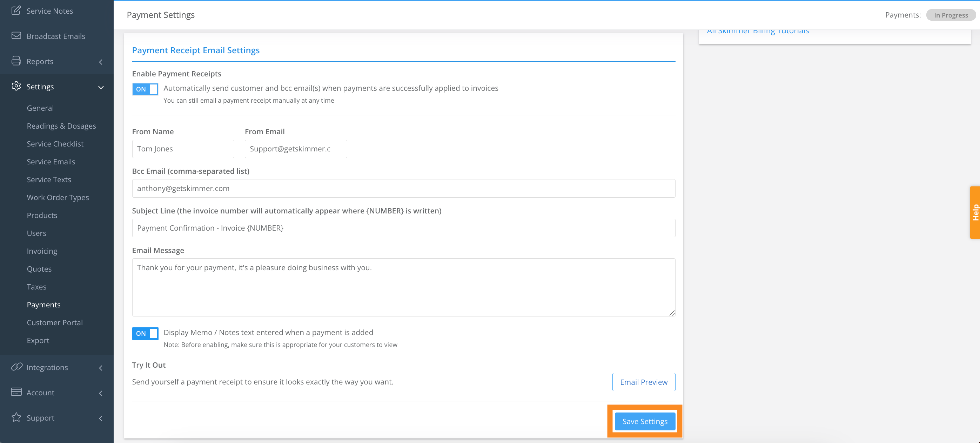Click the In Progress payments badge
This screenshot has width=980, height=443.
951,15
